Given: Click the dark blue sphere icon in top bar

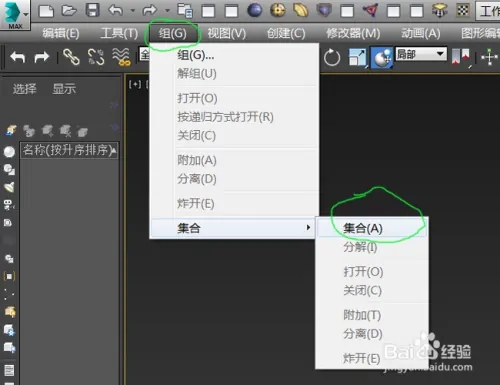Looking at the screenshot, I should coord(255,11).
